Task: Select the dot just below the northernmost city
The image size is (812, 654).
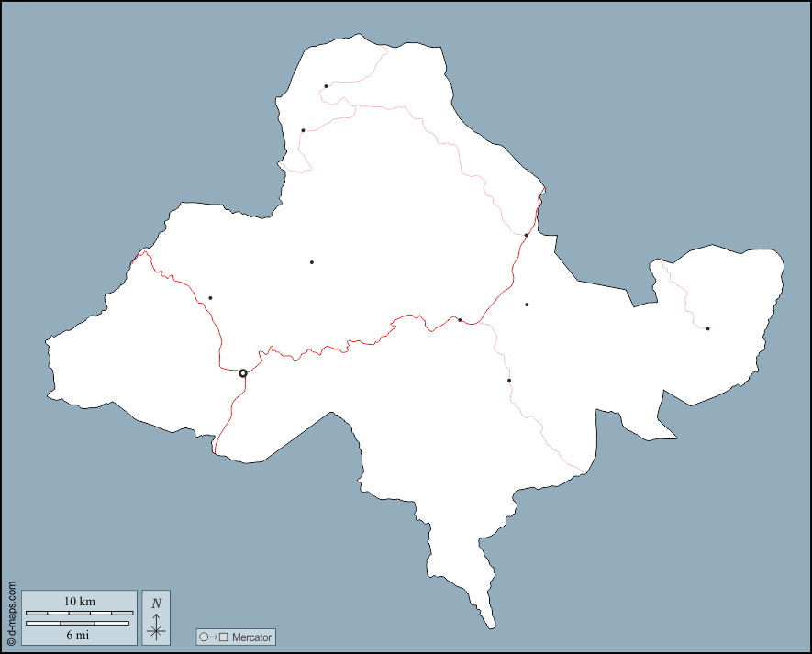Action: point(303,130)
